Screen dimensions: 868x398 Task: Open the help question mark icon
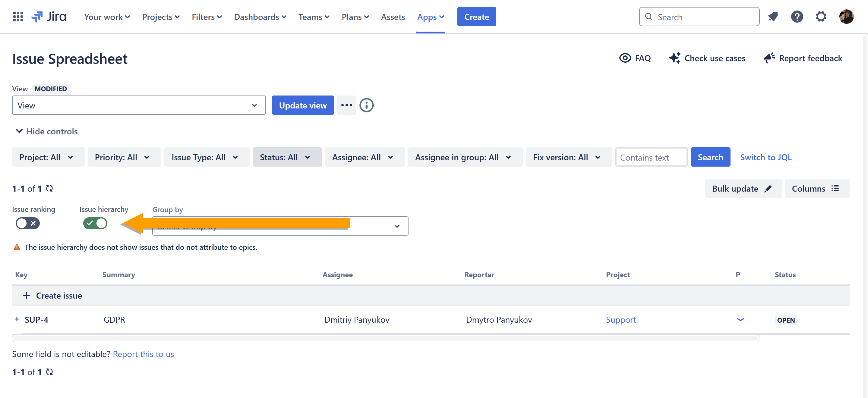pos(797,17)
